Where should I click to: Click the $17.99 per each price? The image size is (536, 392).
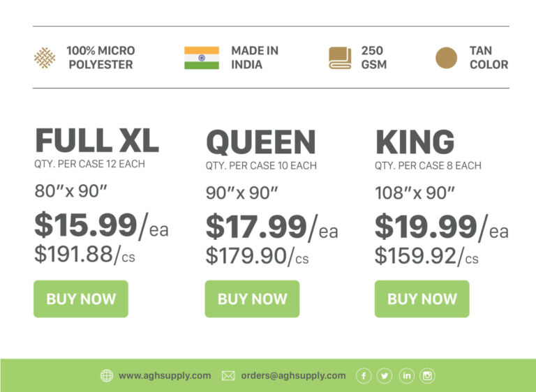[271, 227]
